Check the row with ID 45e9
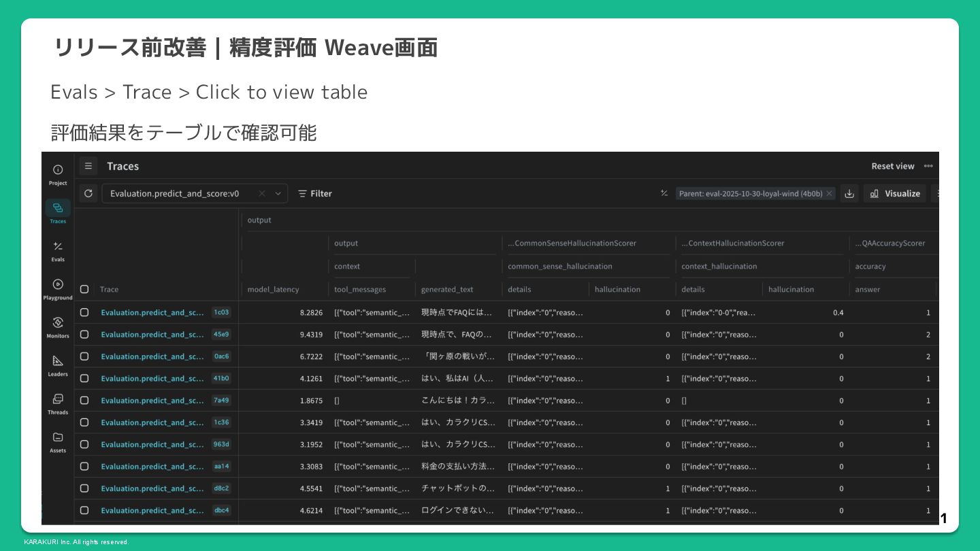Viewport: 980px width, 551px height. 84,334
